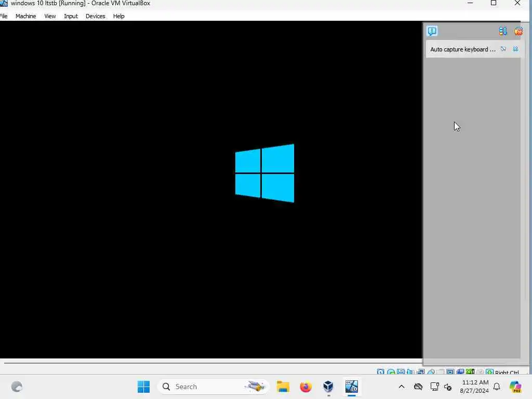The image size is (532, 399).
Task: Delete all finished notifications icon
Action: (518, 31)
